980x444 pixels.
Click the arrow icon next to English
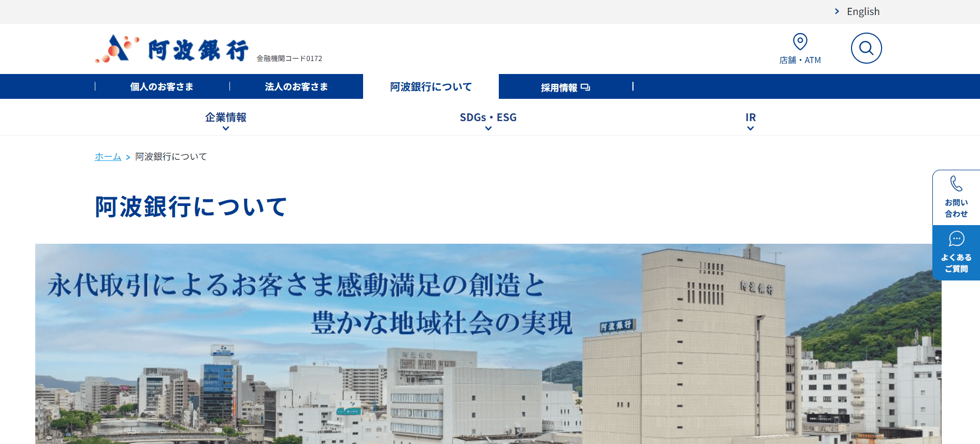click(837, 11)
